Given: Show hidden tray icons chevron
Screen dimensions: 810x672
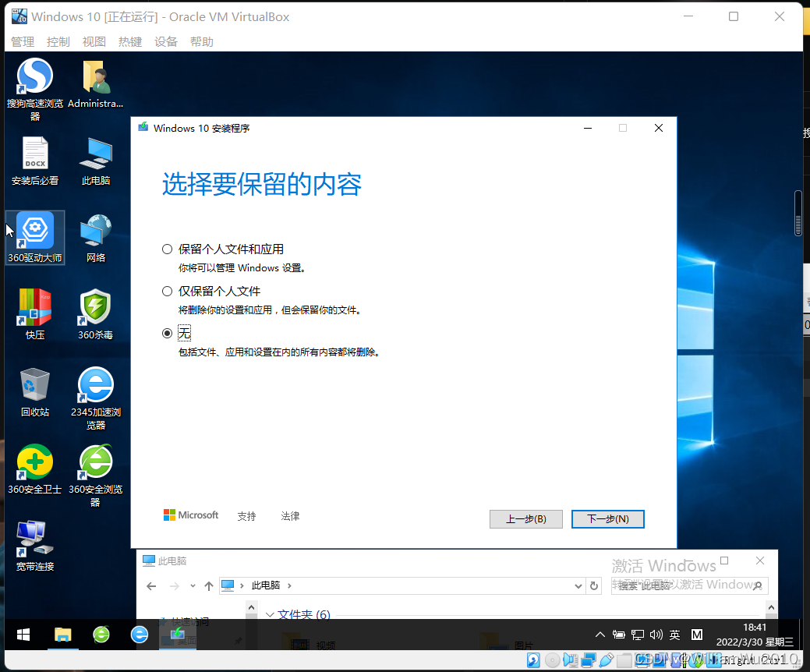Looking at the screenshot, I should coord(600,635).
